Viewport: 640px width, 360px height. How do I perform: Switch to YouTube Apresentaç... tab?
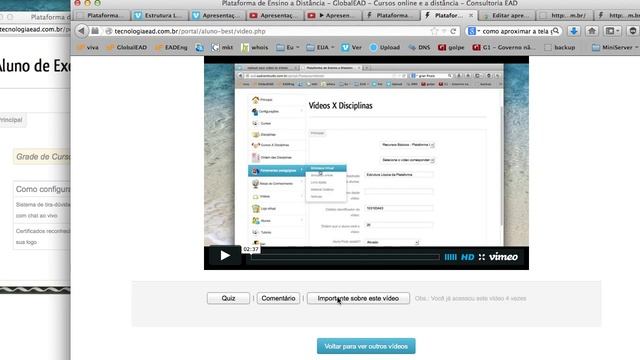coord(275,16)
